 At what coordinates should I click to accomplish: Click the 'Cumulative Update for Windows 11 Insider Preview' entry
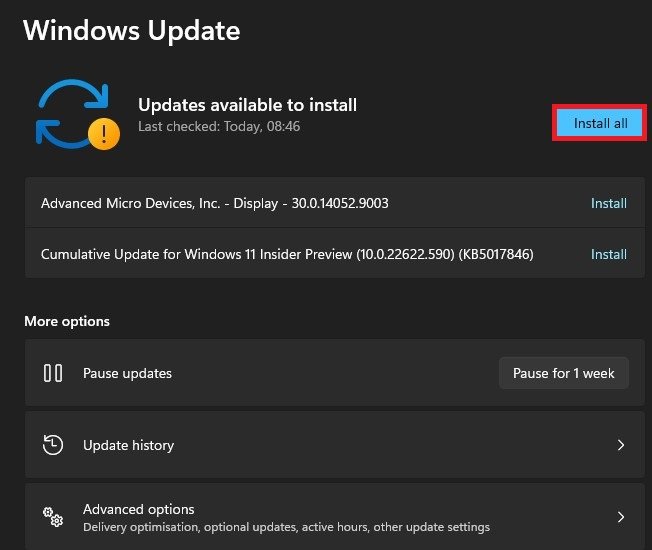[x=287, y=254]
